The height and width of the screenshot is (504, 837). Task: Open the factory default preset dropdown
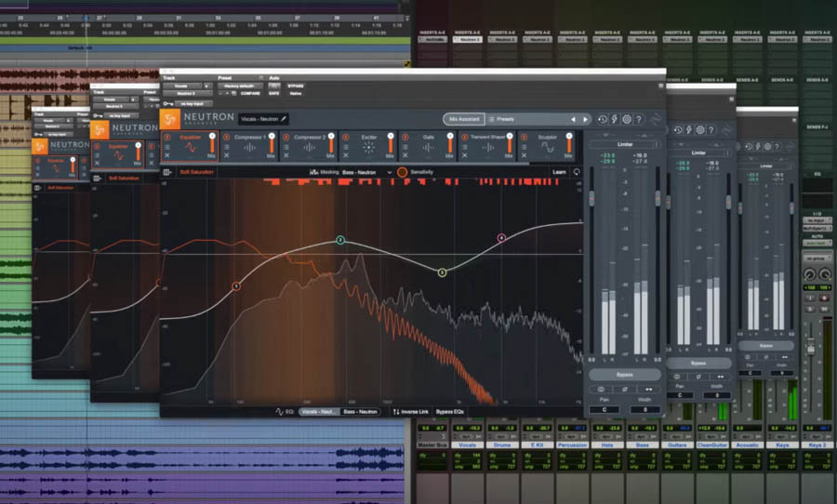(x=241, y=86)
